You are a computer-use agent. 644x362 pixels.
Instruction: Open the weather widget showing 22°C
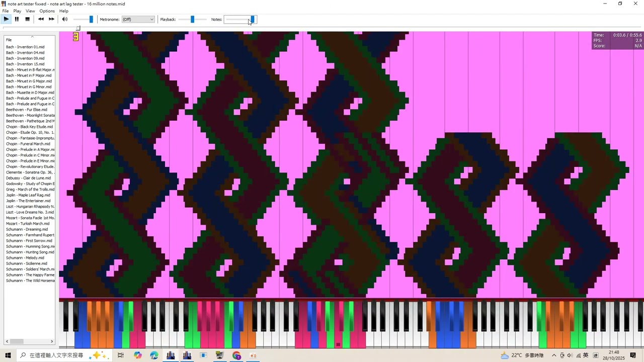pos(522,355)
